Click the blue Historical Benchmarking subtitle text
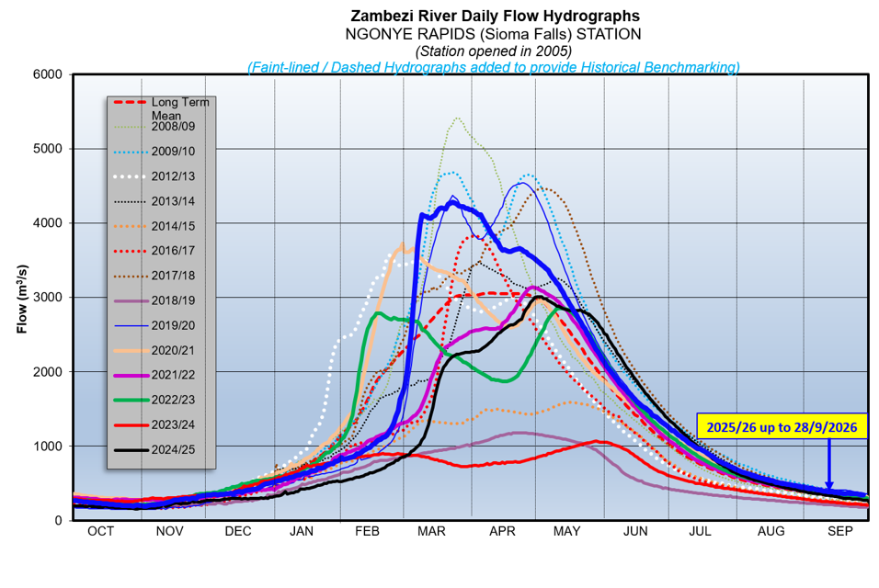 point(494,67)
